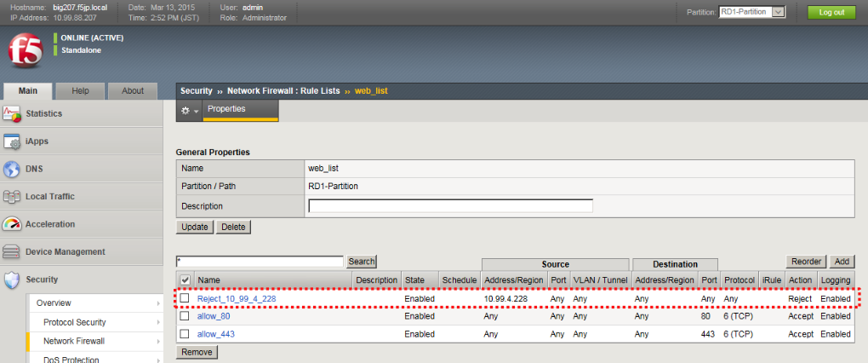The width and height of the screenshot is (868, 363).
Task: Expand the DoS Protection submenu arrow
Action: pyautogui.click(x=158, y=360)
